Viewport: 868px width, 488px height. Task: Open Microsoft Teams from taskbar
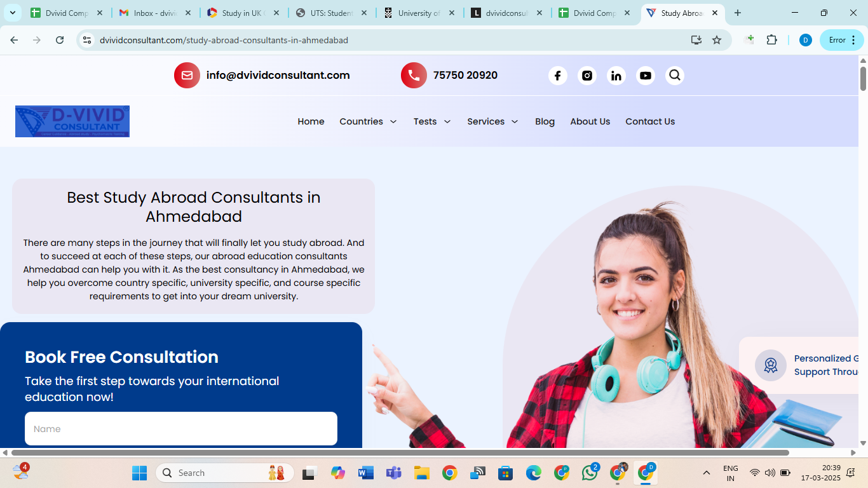pos(393,473)
